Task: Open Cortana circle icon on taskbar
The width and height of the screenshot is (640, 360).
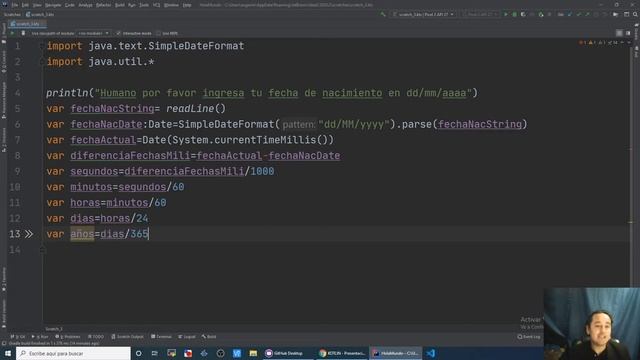Action: [138, 353]
